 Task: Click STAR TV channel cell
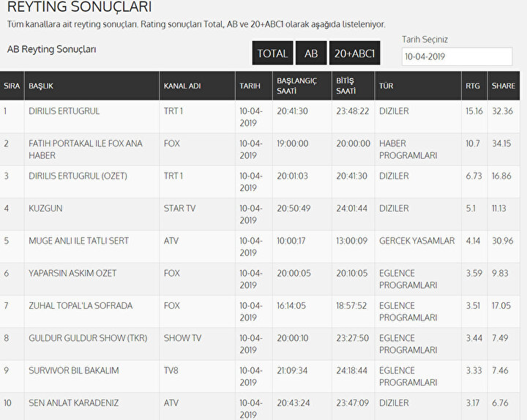[179, 209]
